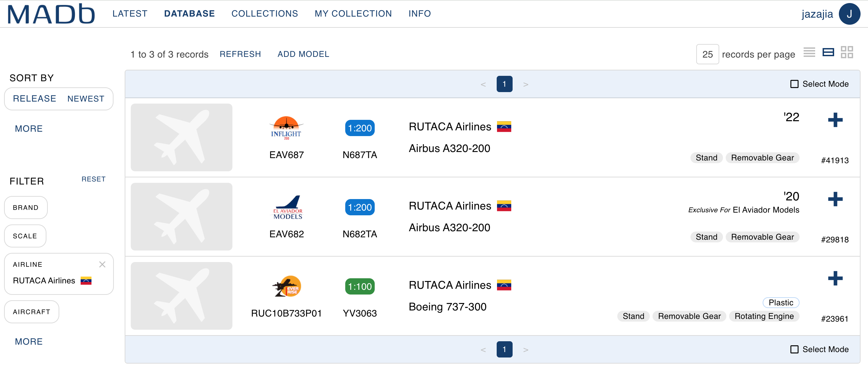Image resolution: width=868 pixels, height=369 pixels.
Task: Open the My Collection tab
Action: point(353,14)
